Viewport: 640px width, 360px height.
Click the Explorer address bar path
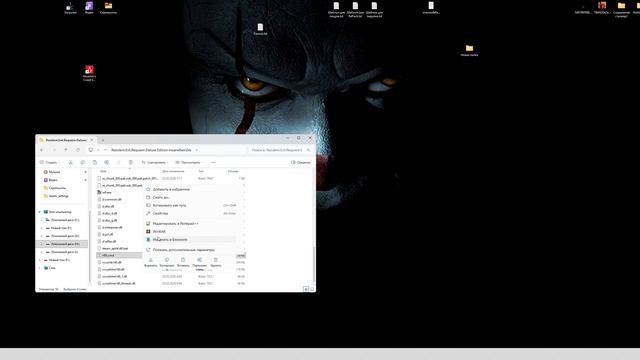point(151,150)
